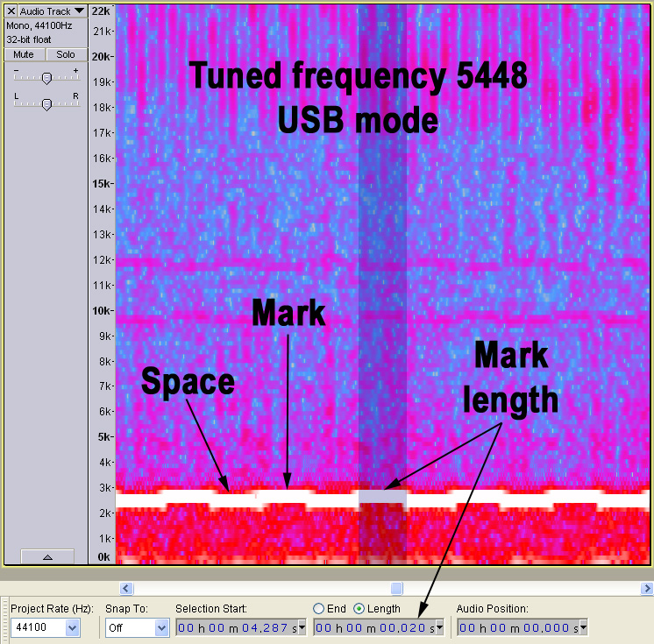
Task: Click the Selection Start time field
Action: pyautogui.click(x=238, y=627)
